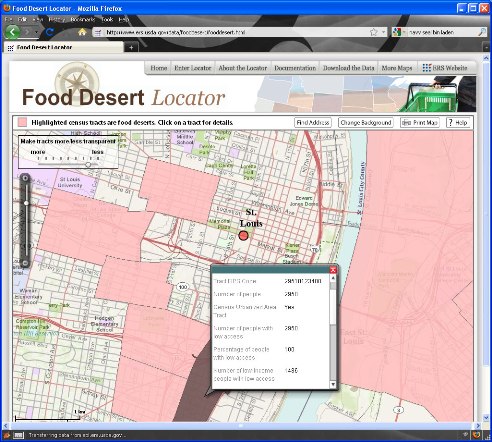Screen dimensions: 492x442
Task: Open the Home page icon in toolbar
Action: click(x=82, y=32)
